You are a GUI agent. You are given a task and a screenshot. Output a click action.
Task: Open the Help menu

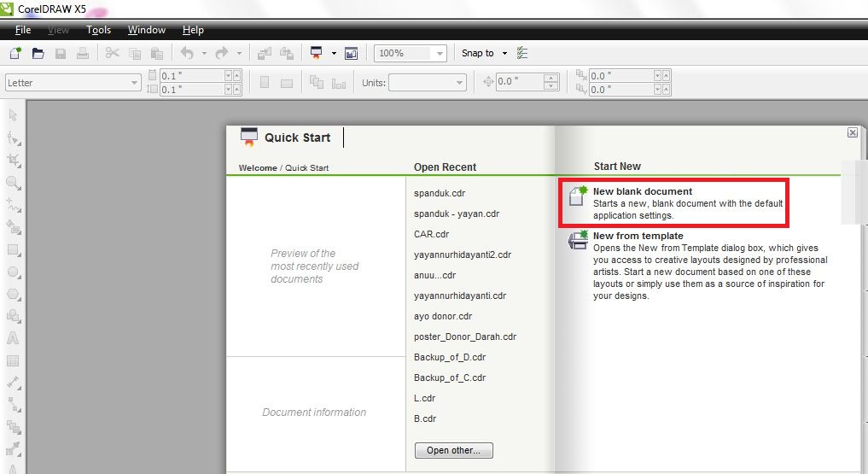click(193, 30)
